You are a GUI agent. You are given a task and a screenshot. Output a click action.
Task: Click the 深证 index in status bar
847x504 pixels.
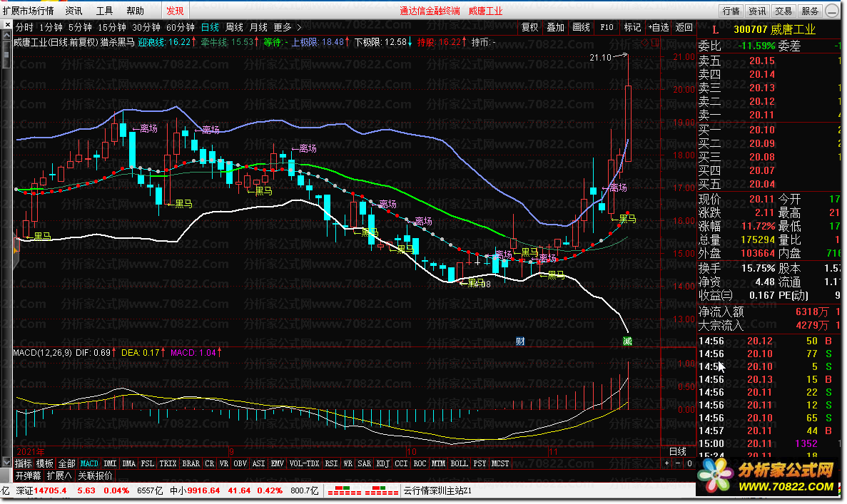pos(24,490)
